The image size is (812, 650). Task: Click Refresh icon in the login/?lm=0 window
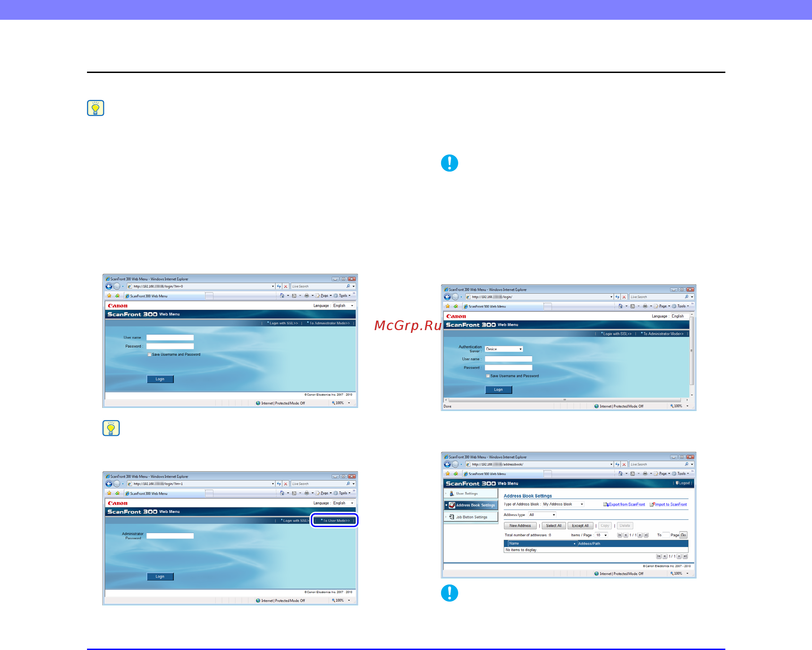[279, 286]
